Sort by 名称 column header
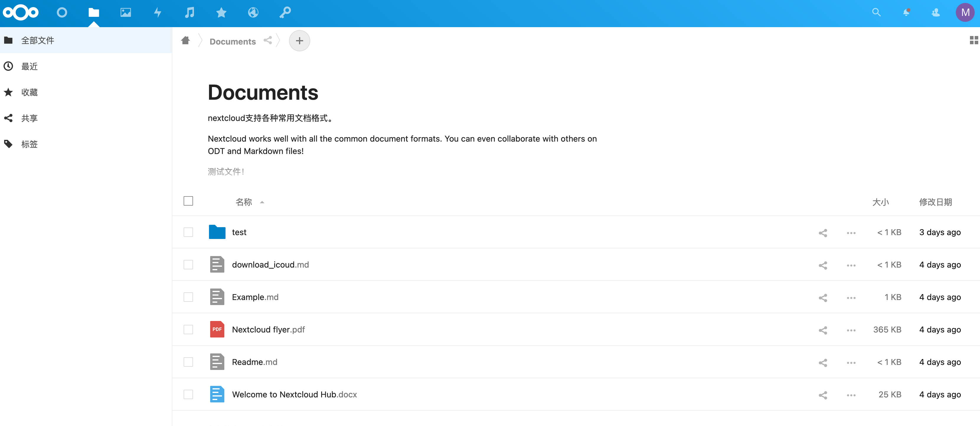Screen dimensions: 980x426 244,202
